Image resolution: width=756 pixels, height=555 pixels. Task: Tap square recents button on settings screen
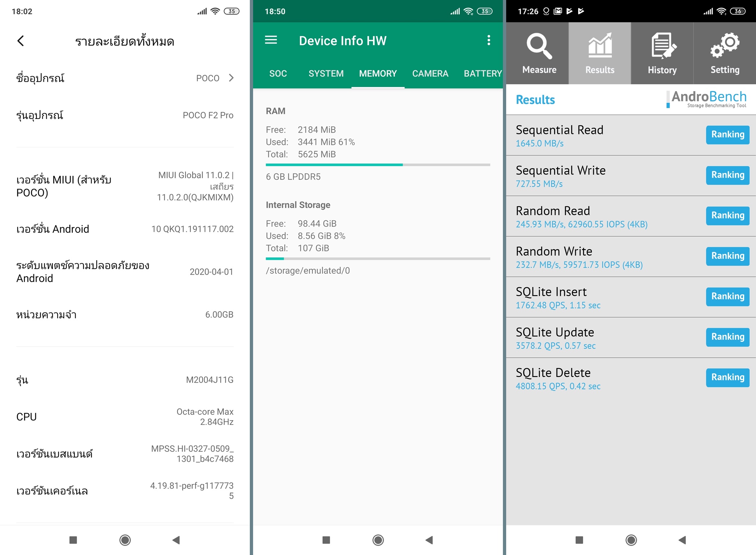point(73,540)
